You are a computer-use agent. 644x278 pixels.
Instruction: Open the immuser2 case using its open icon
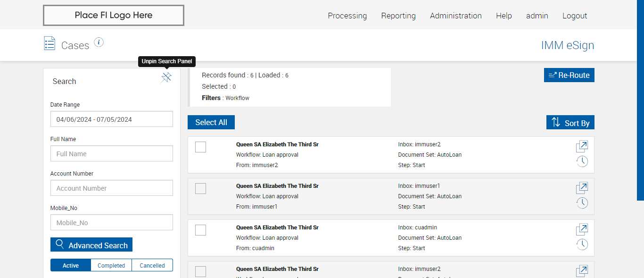click(582, 146)
